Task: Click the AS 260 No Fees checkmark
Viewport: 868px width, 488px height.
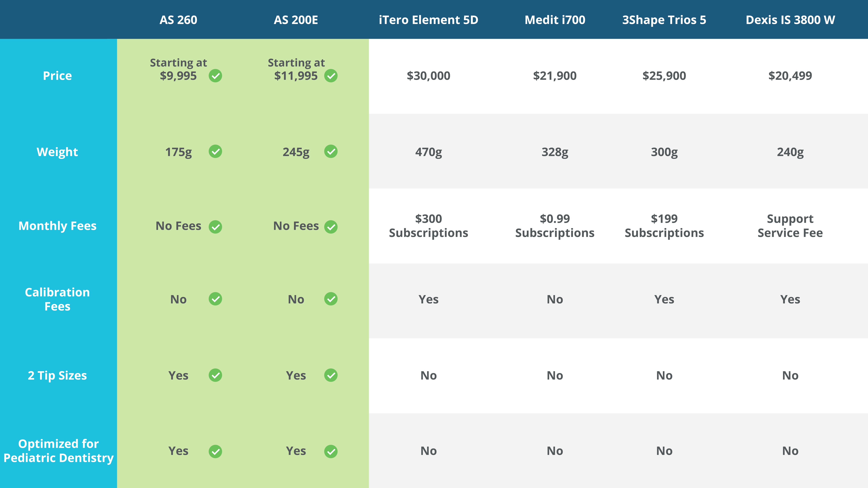Action: [x=215, y=227]
